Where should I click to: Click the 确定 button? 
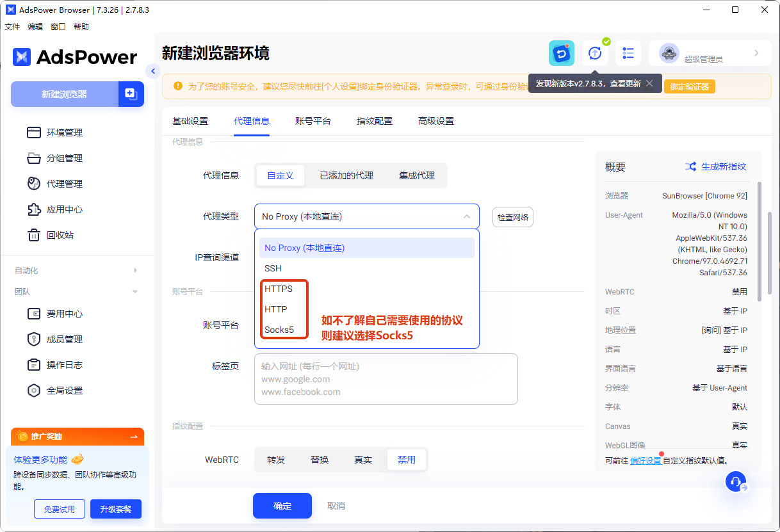point(282,506)
